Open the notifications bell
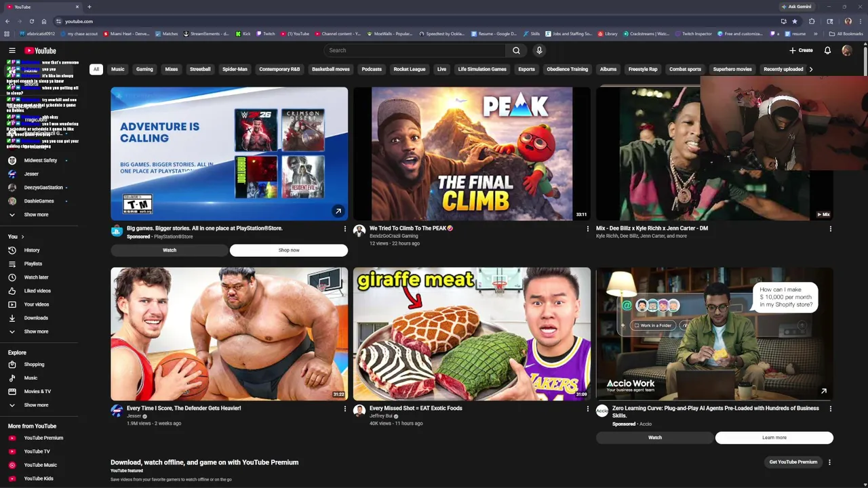 827,50
